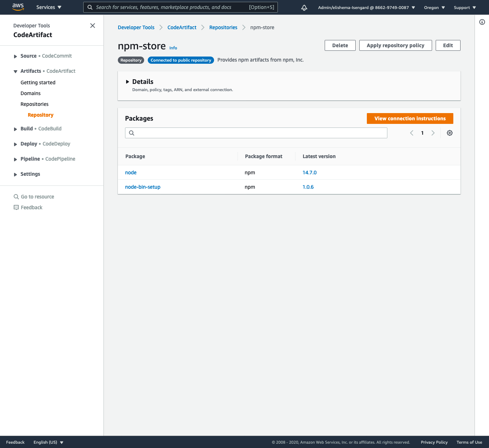Viewport: 489px width, 448px height.
Task: Click the CodeArtifact breadcrumb link
Action: tap(182, 27)
